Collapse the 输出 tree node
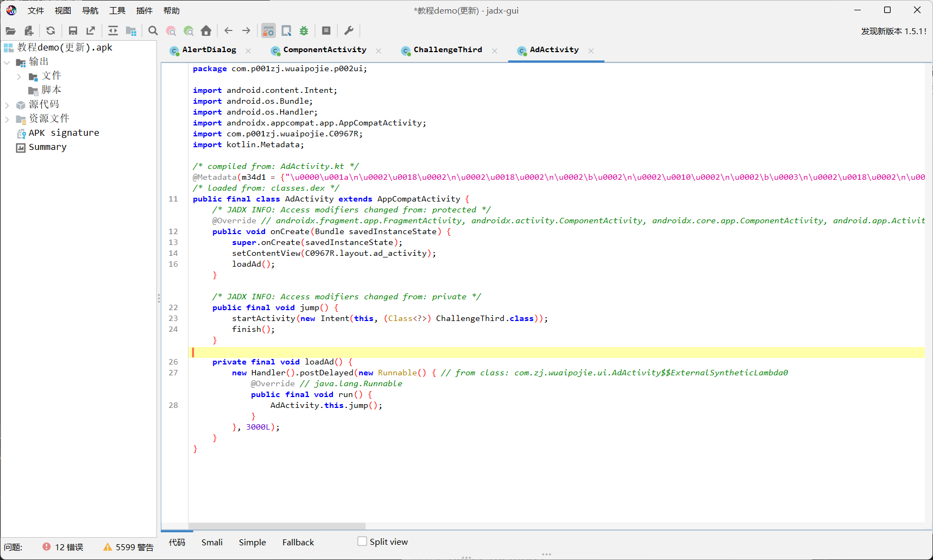The width and height of the screenshot is (933, 560). coord(7,62)
